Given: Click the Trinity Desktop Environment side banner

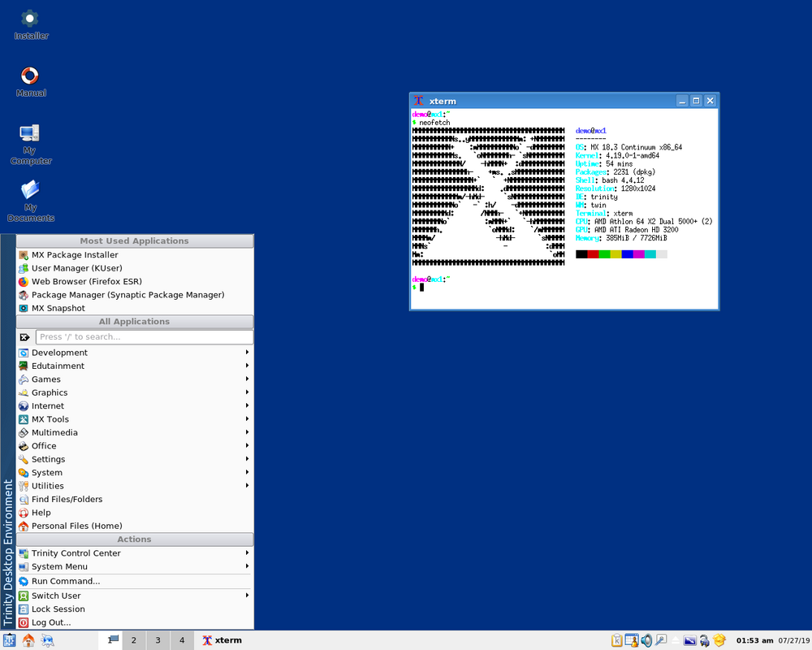Looking at the screenshot, I should [8, 432].
